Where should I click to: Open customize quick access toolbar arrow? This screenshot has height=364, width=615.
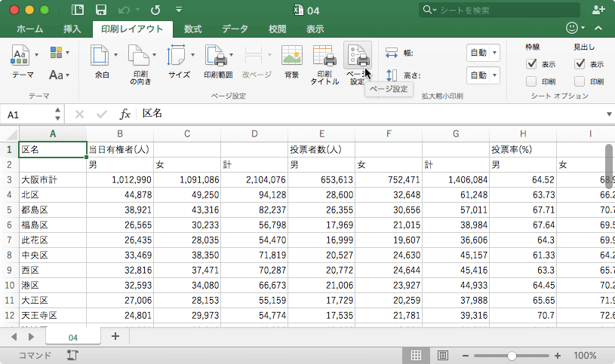tap(179, 9)
